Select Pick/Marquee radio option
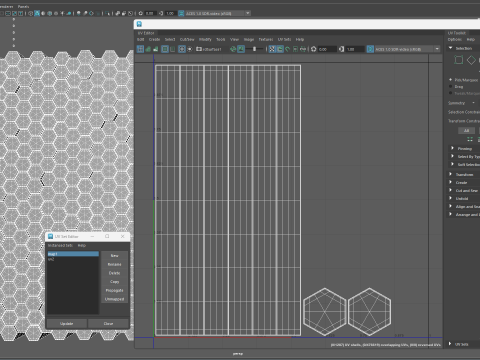Image resolution: width=480 pixels, height=360 pixels. (x=451, y=80)
